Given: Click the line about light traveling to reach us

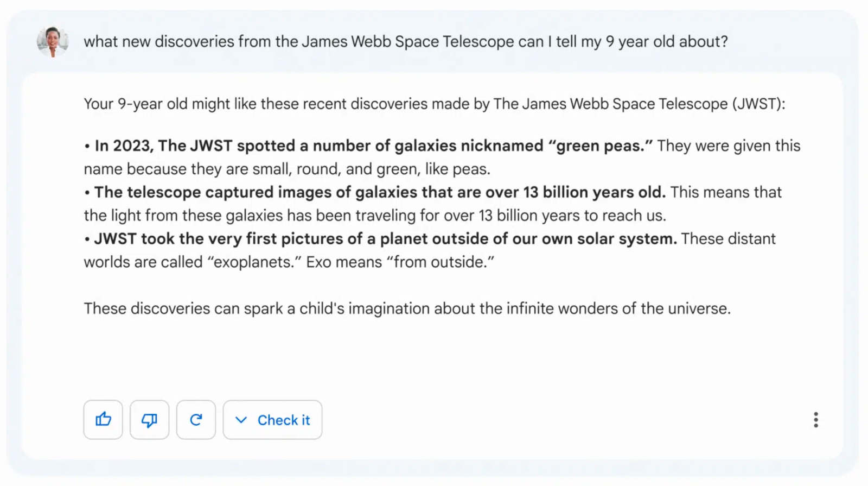Looking at the screenshot, I should pos(374,216).
